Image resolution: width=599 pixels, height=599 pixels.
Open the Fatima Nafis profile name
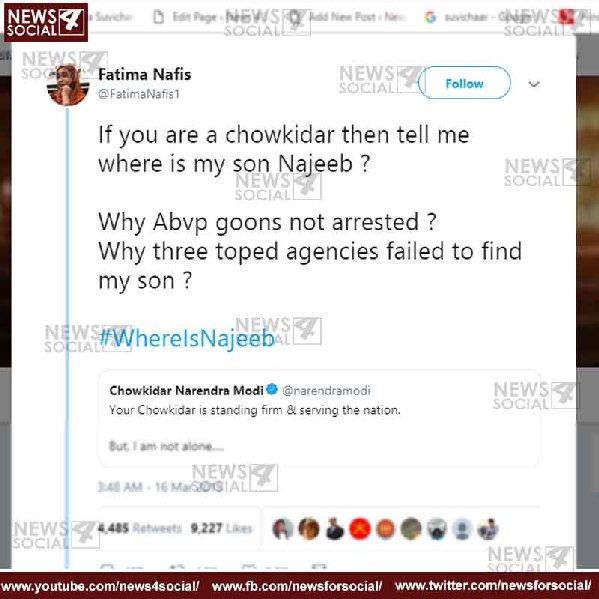(x=144, y=74)
